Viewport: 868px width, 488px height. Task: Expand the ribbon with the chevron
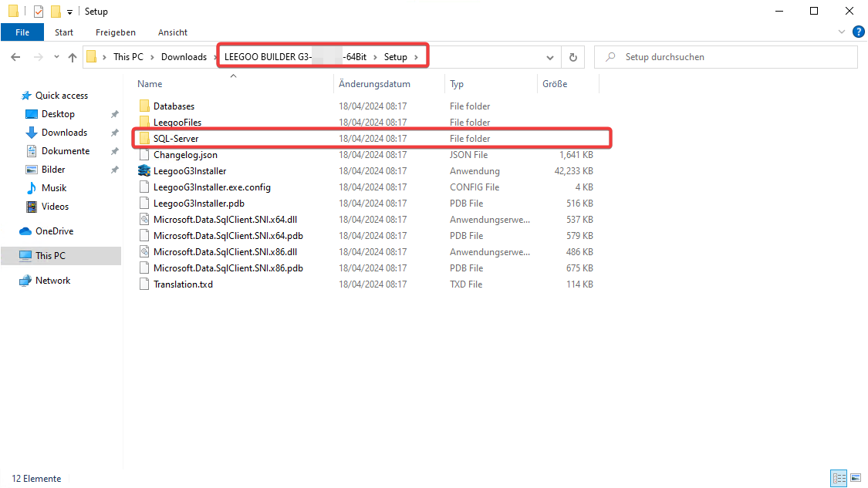tap(842, 32)
